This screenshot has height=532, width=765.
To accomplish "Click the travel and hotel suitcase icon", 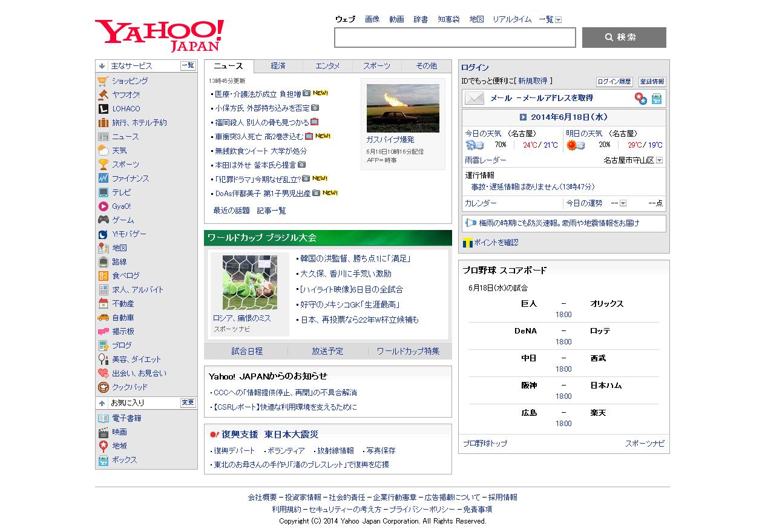I will [103, 123].
